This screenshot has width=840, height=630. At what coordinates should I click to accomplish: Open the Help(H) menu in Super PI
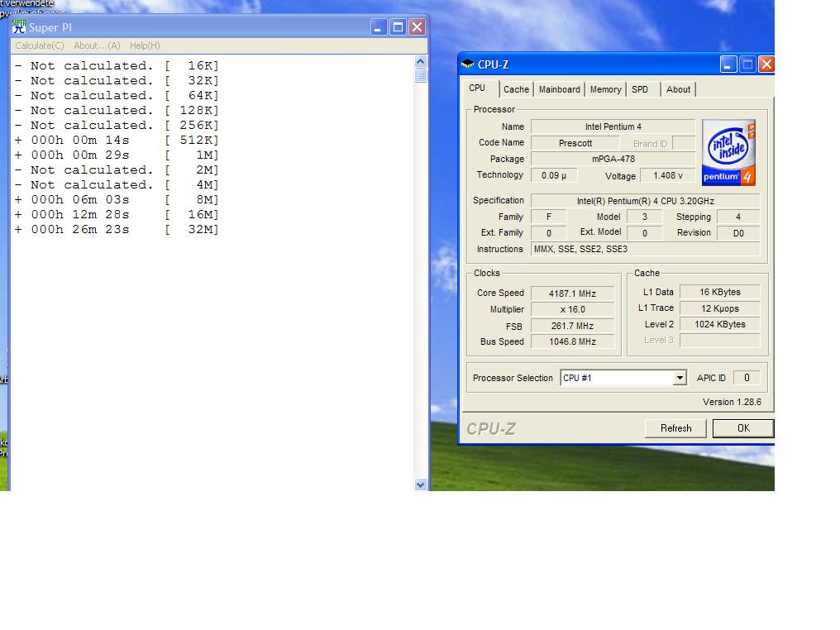click(x=145, y=45)
